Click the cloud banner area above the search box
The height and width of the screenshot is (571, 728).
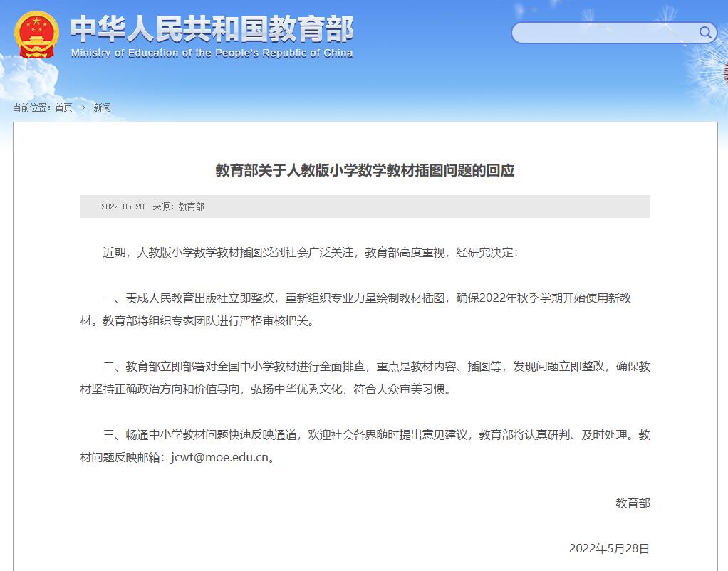[613, 11]
